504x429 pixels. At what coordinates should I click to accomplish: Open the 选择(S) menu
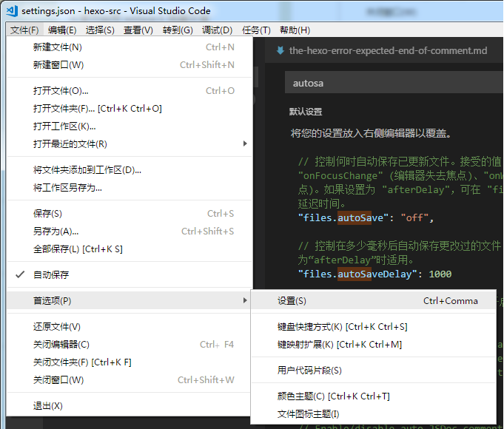[x=100, y=30]
